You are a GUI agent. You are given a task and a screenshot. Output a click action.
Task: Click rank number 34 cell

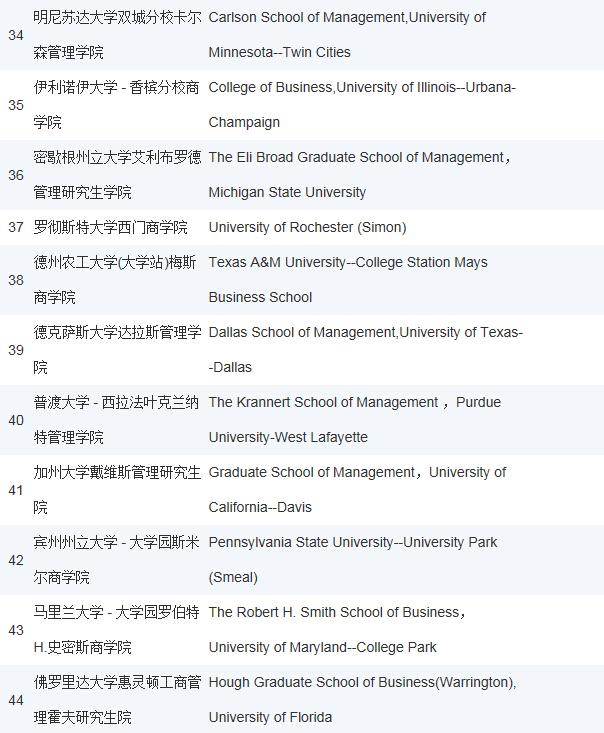[16, 35]
